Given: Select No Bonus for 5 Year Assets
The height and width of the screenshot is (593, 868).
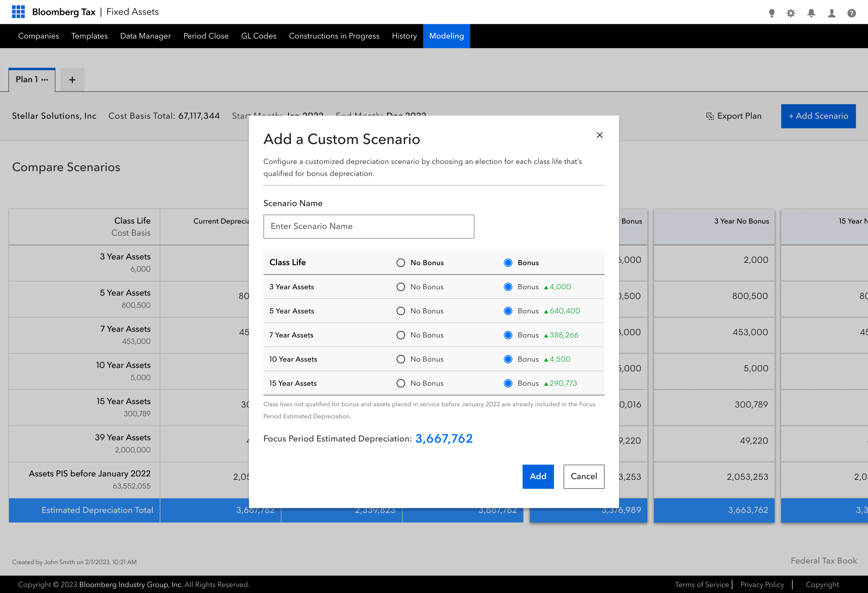Looking at the screenshot, I should 400,311.
